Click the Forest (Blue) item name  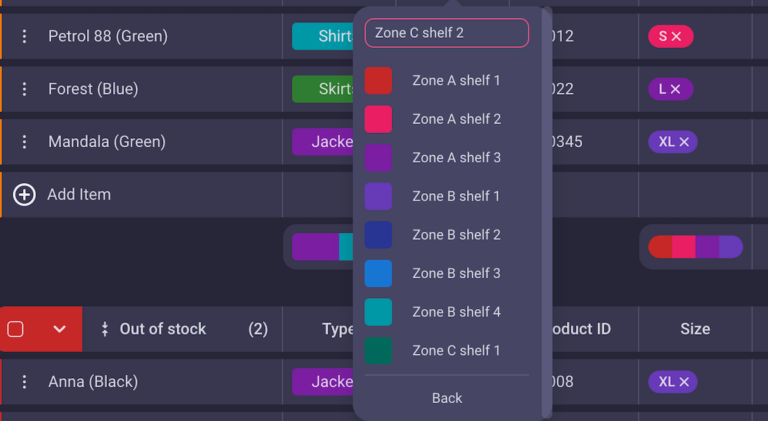93,89
